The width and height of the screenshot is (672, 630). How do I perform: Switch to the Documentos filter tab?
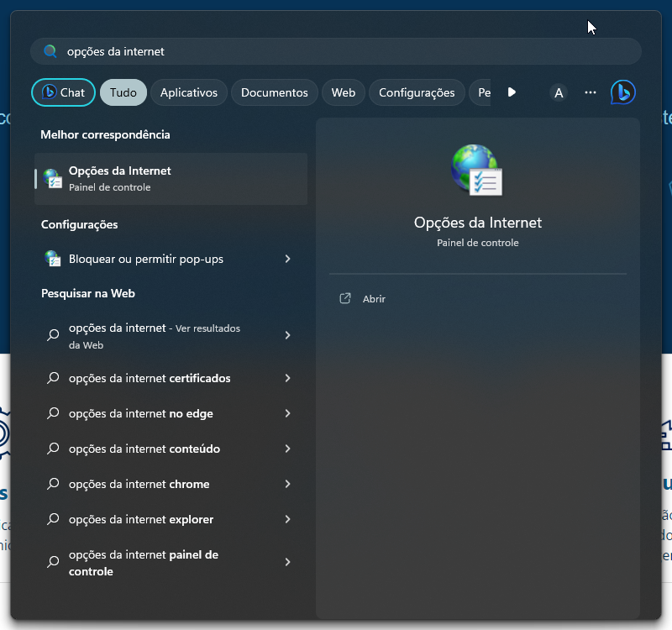pos(275,92)
